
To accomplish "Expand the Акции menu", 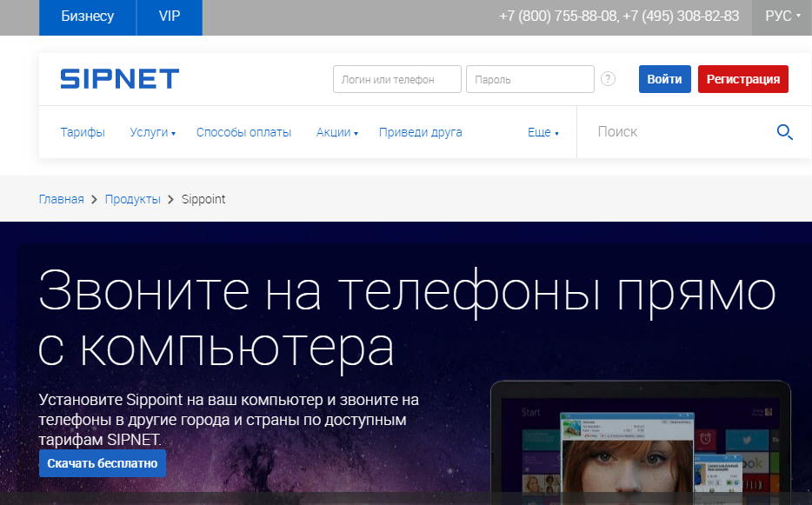I will pyautogui.click(x=337, y=133).
